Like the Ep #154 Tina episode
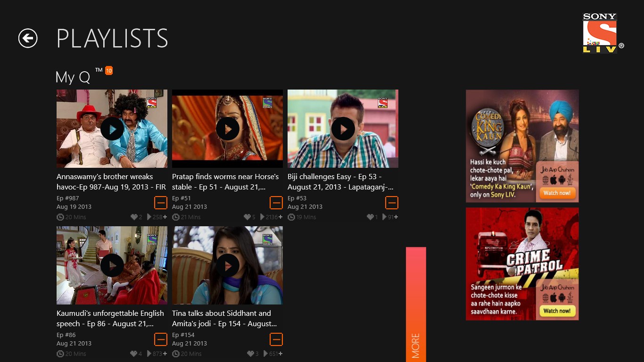The height and width of the screenshot is (362, 644). (x=250, y=354)
